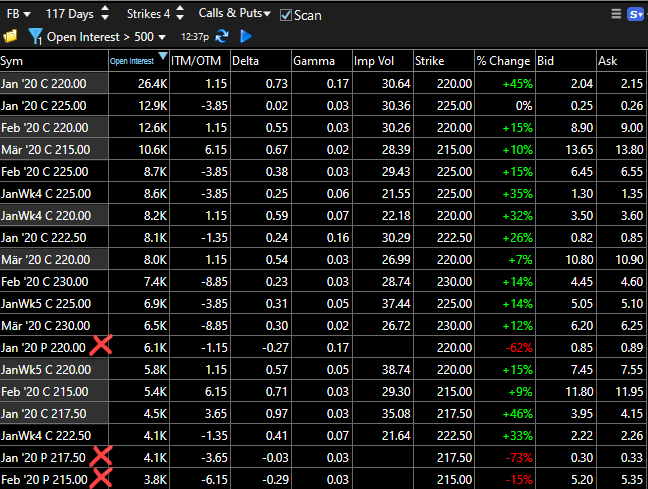This screenshot has height=489, width=648.
Task: Select the Mär '20 C 215.00 symbol
Action: click(x=52, y=149)
